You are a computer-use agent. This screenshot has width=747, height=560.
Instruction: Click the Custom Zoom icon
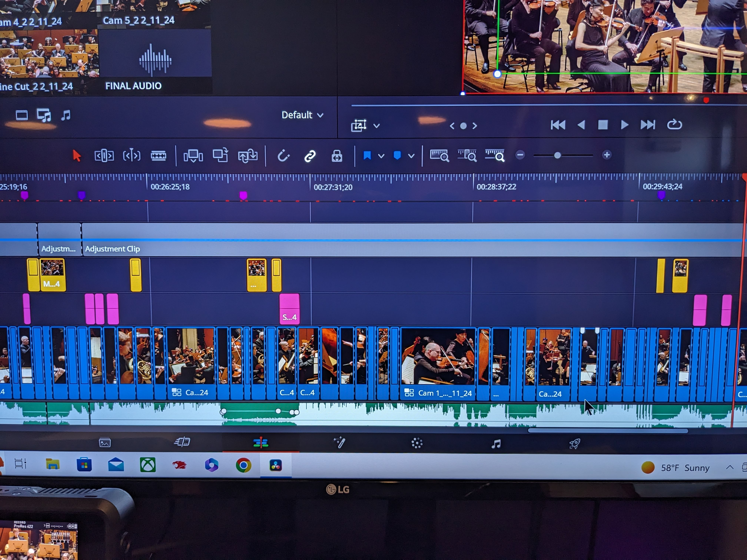tap(494, 156)
